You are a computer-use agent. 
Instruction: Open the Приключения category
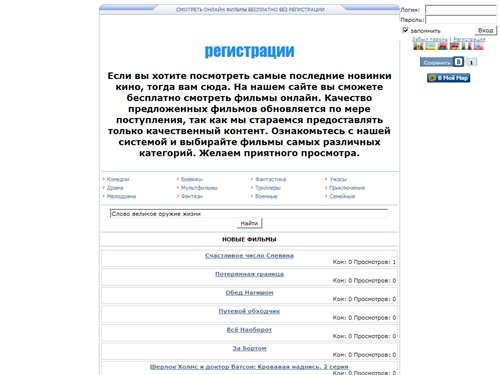(347, 188)
